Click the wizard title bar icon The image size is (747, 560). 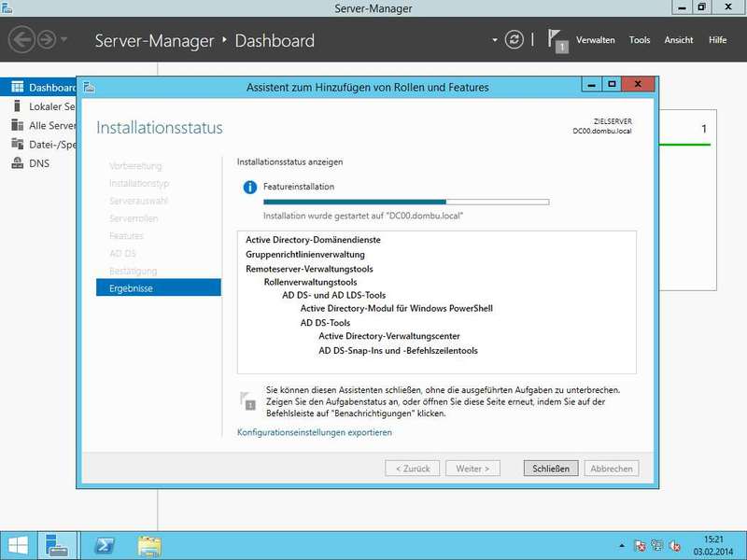click(89, 87)
